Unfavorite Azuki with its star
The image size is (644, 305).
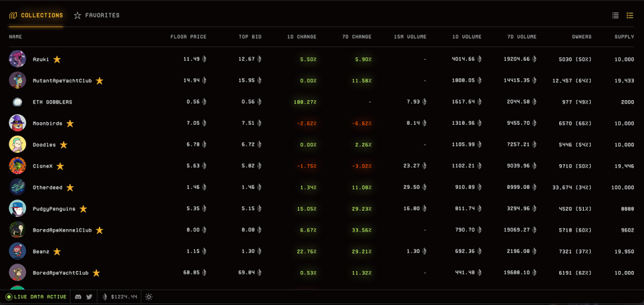click(57, 60)
